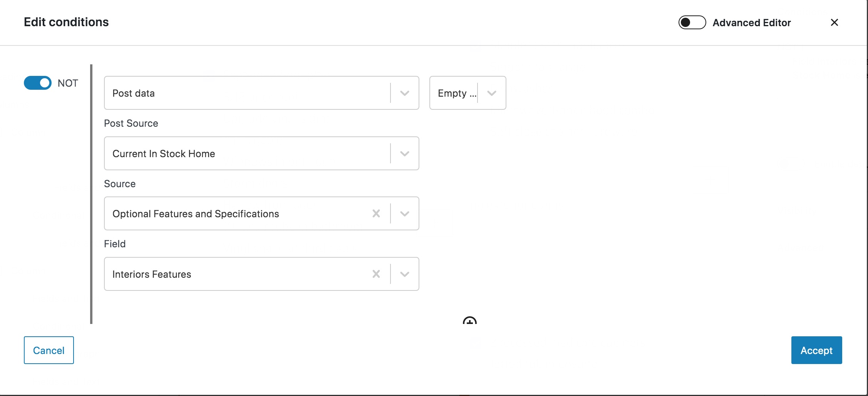Close the Edit conditions dialog
The width and height of the screenshot is (868, 396).
click(834, 22)
